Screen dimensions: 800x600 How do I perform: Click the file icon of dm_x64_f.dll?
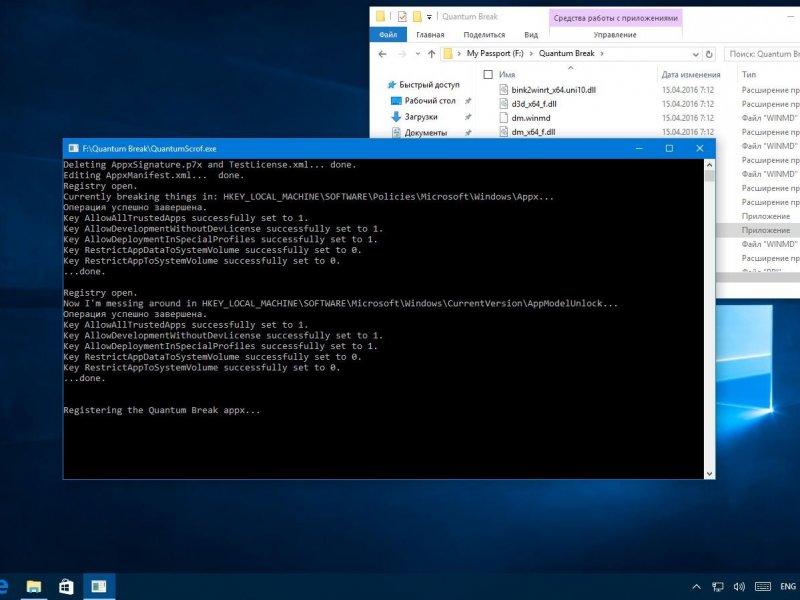(x=504, y=132)
